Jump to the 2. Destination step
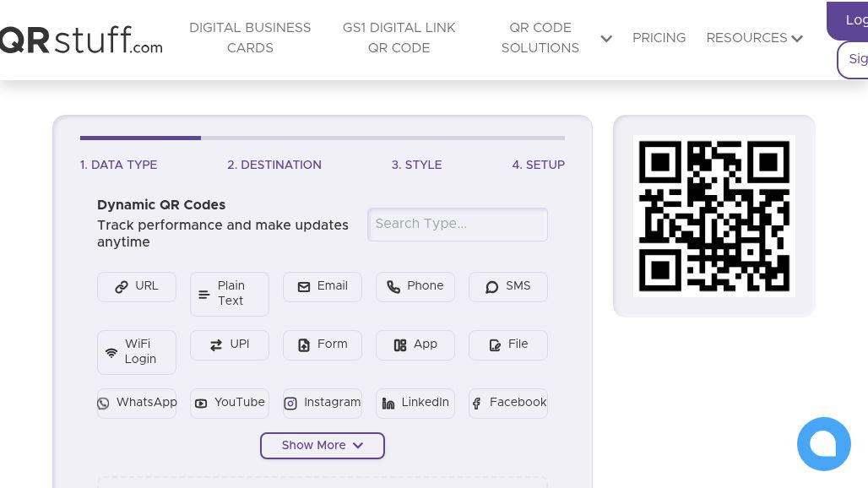Viewport: 868px width, 488px height. click(274, 165)
